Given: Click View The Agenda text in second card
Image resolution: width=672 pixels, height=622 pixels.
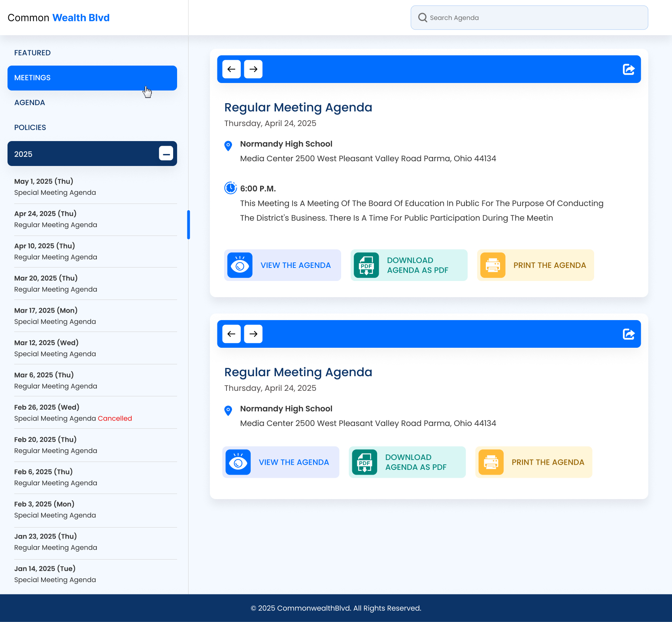Looking at the screenshot, I should pyautogui.click(x=294, y=462).
